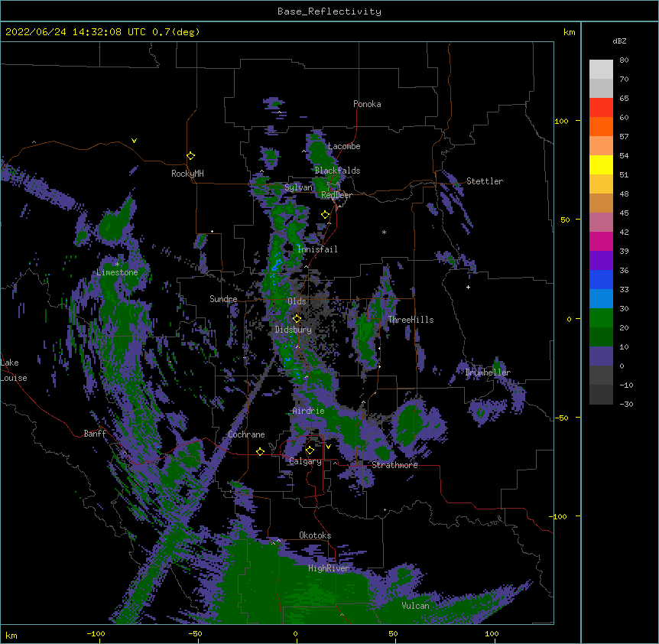Select the yellow V marker northwest of RockyMH
The image size is (659, 644).
tap(134, 141)
